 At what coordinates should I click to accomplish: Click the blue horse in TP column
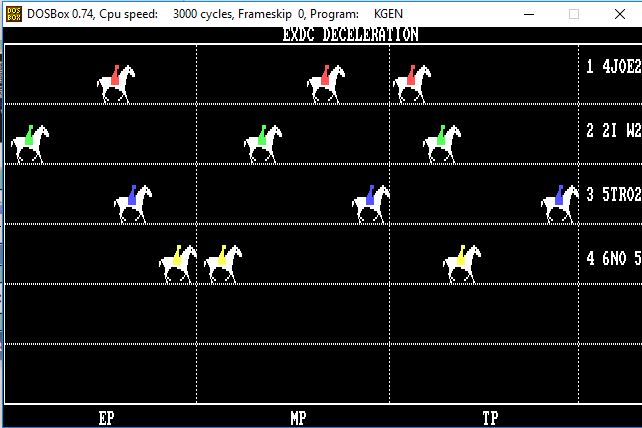point(560,204)
